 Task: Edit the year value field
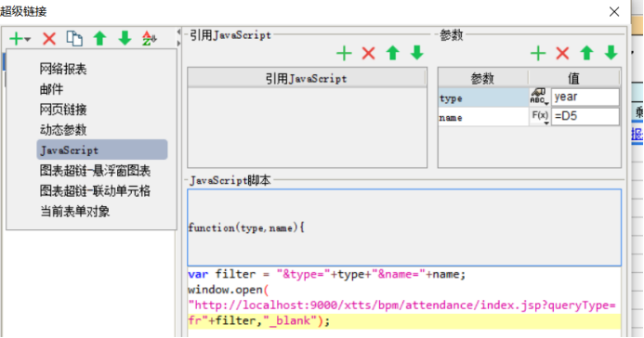pyautogui.click(x=585, y=97)
